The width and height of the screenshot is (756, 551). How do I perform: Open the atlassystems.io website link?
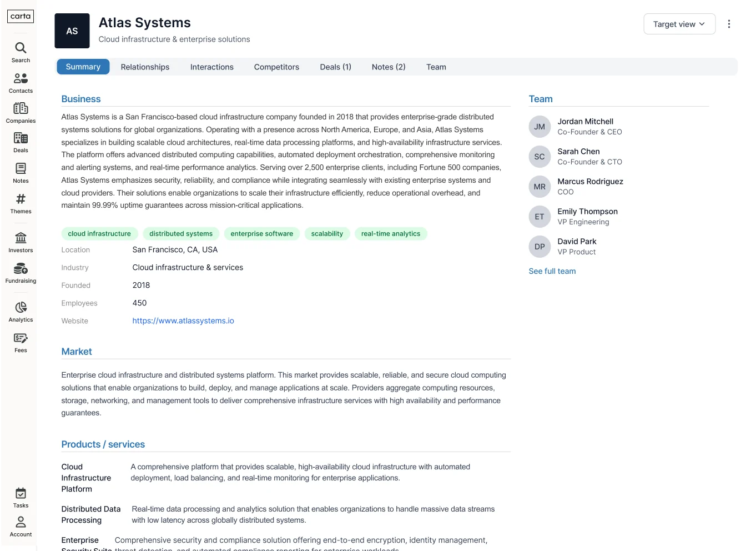point(183,320)
